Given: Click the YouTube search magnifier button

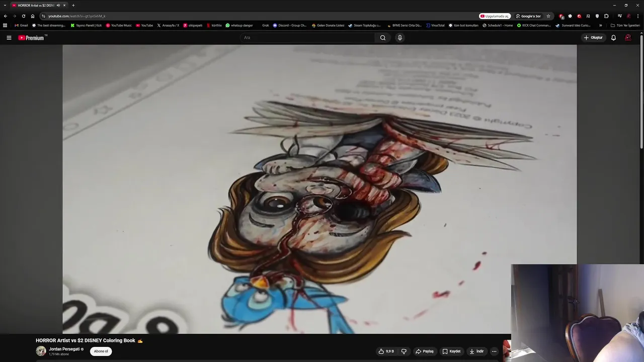Looking at the screenshot, I should [x=383, y=38].
